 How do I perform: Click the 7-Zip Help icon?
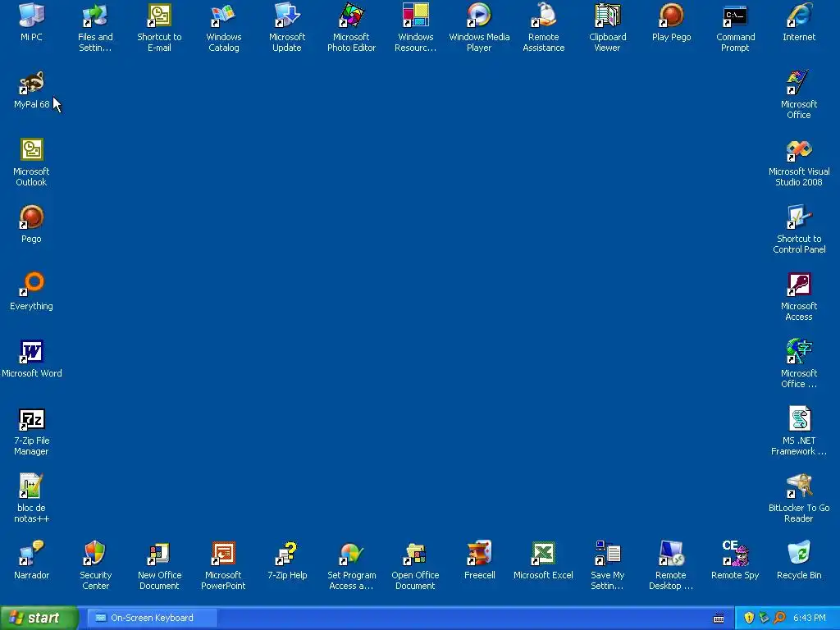pos(287,554)
